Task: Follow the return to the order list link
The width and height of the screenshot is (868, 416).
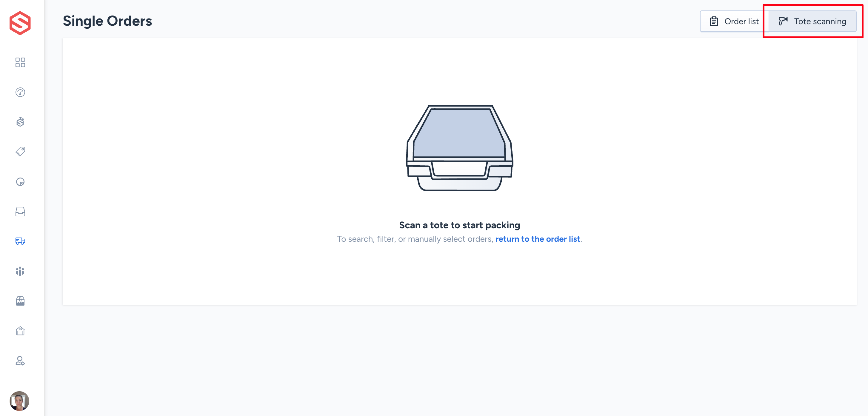Action: tap(538, 239)
